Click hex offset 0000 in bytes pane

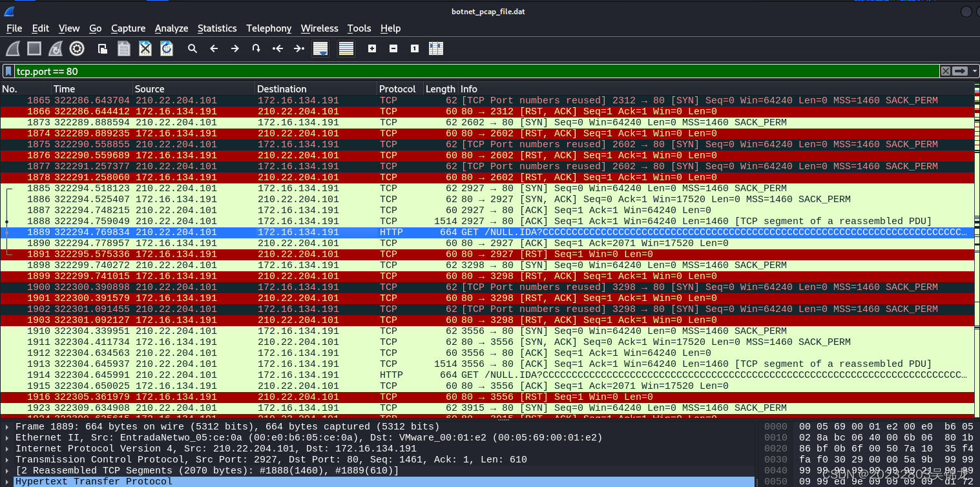pyautogui.click(x=776, y=427)
